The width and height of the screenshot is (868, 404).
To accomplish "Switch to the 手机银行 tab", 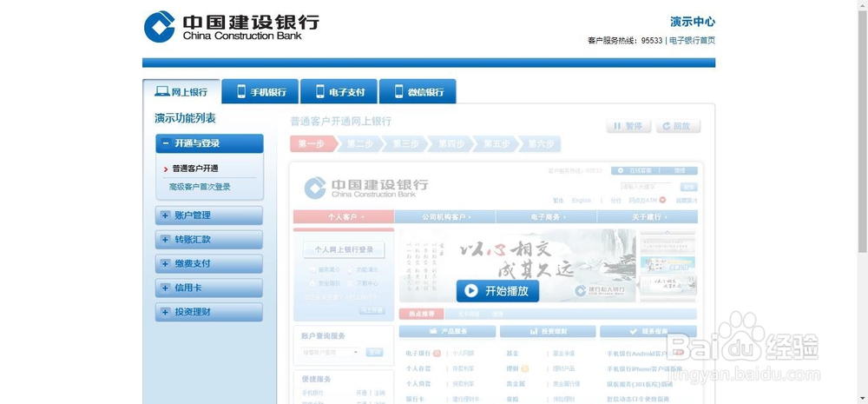I will (x=260, y=91).
